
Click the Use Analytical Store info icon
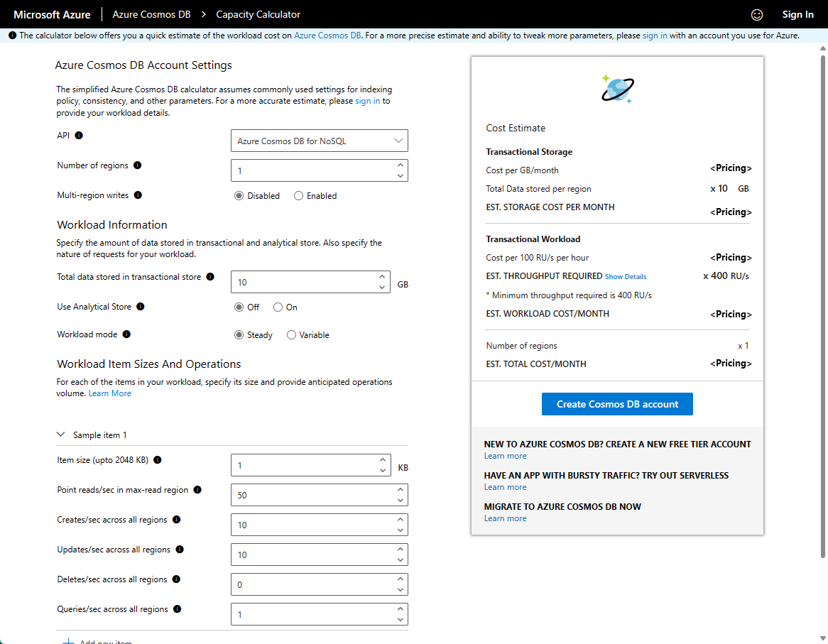[x=140, y=306]
